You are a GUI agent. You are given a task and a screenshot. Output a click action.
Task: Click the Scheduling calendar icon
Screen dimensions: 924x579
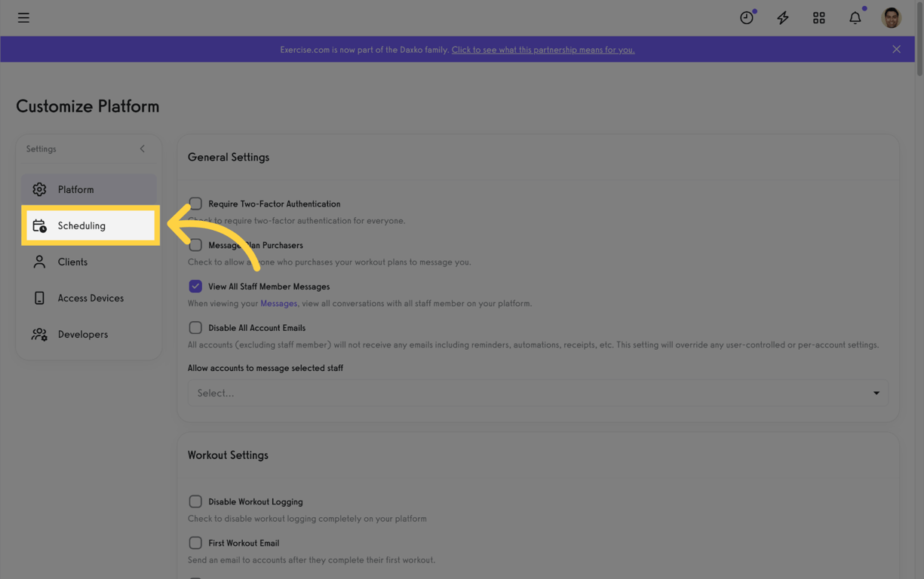[39, 225]
